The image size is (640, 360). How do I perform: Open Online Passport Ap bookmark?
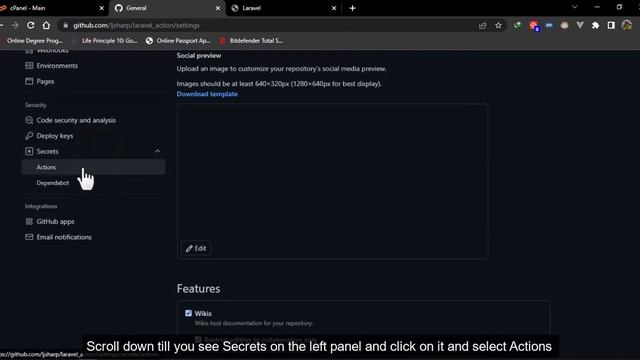[x=179, y=40]
